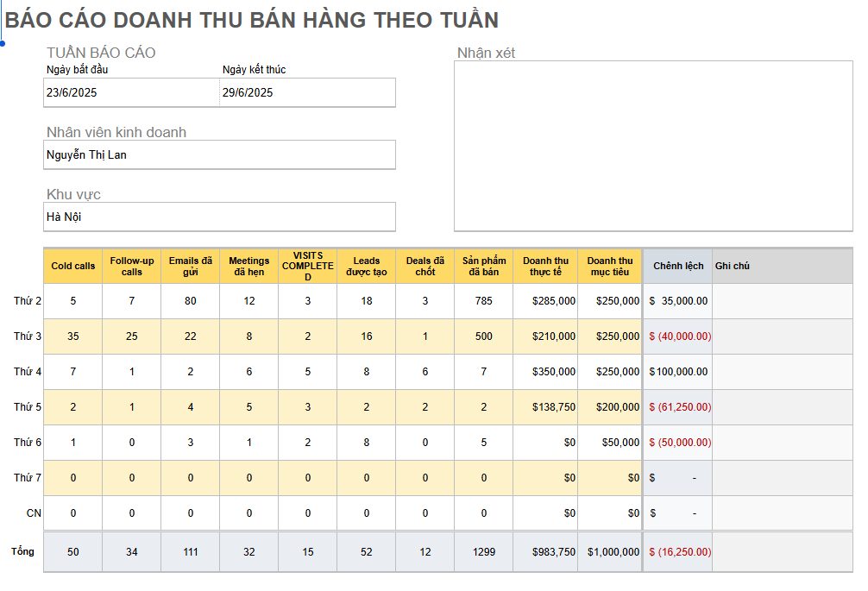
Task: Click the Thứ 5 actual revenue cell $138,750
Action: point(544,407)
